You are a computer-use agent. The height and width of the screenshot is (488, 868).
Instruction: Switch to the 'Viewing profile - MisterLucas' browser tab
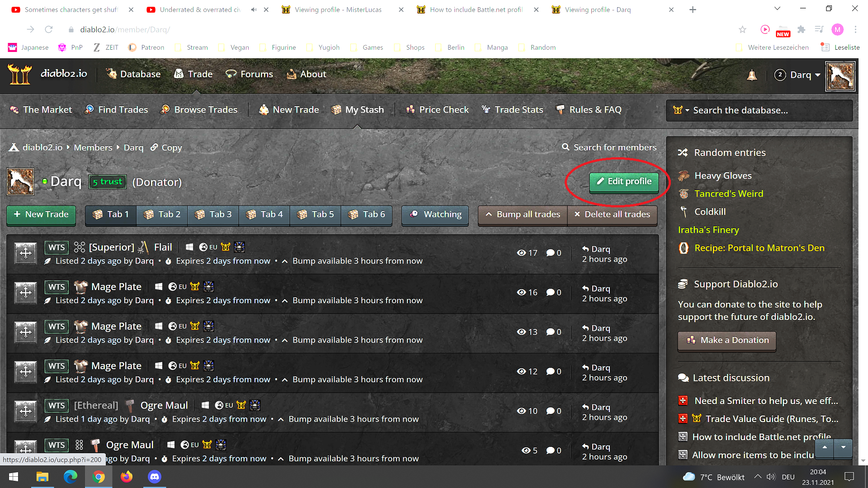point(338,9)
